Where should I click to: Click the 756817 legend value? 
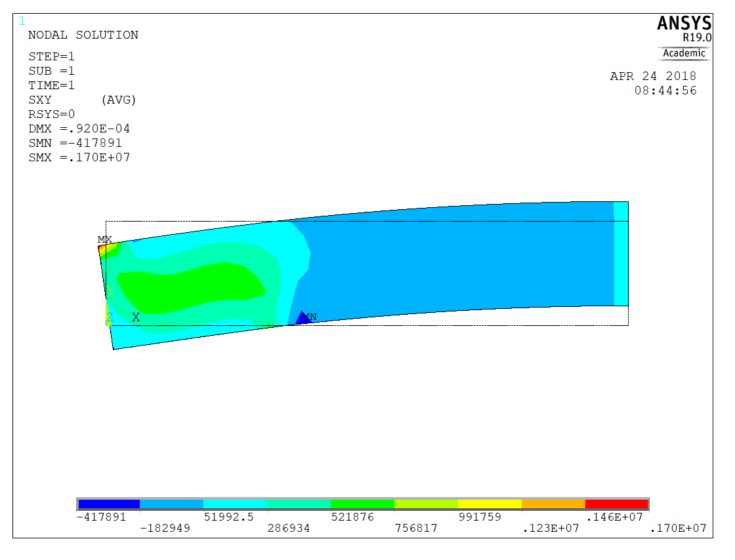coord(416,528)
